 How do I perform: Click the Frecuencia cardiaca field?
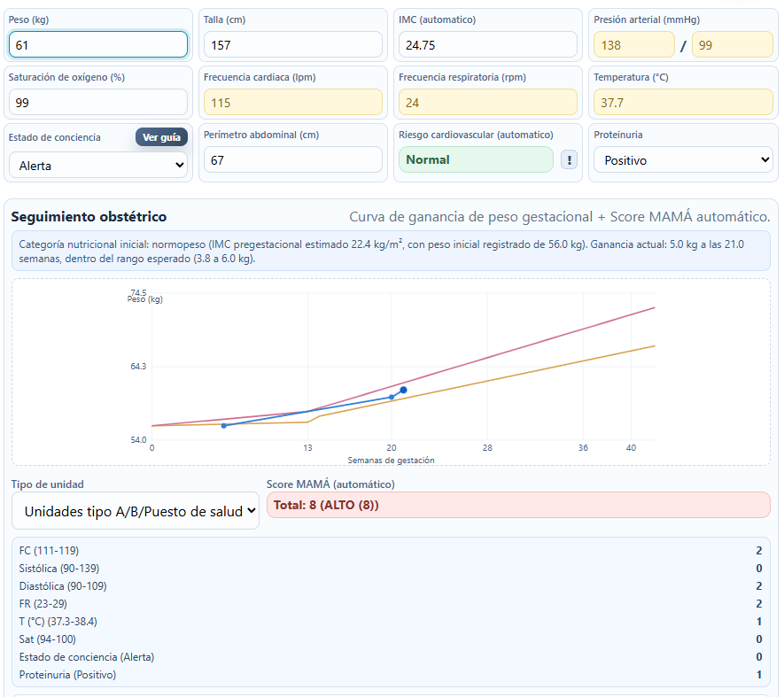point(293,103)
